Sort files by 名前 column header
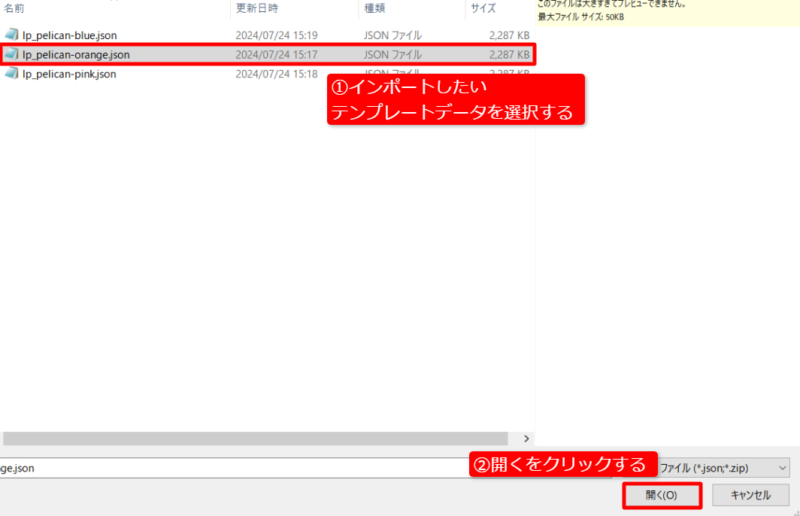 (x=14, y=8)
